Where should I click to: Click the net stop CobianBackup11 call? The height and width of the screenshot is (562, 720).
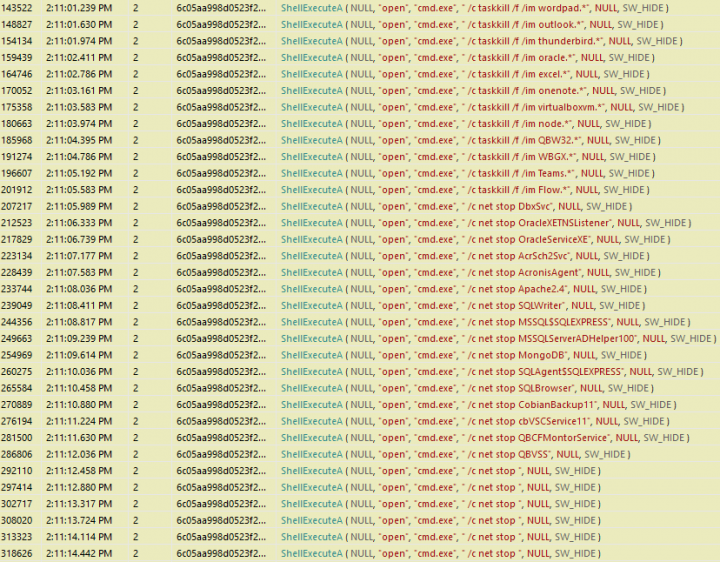click(360, 405)
